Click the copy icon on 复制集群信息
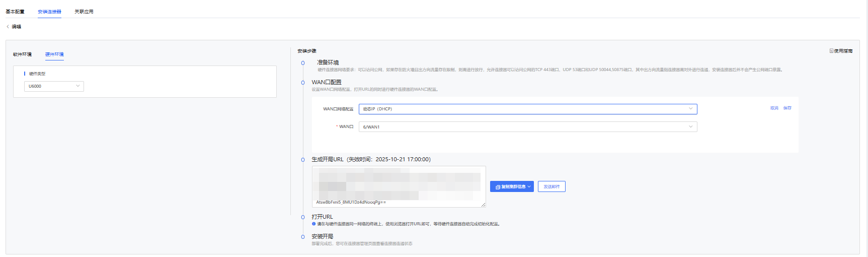Viewport: 868px width, 257px height. (x=498, y=187)
